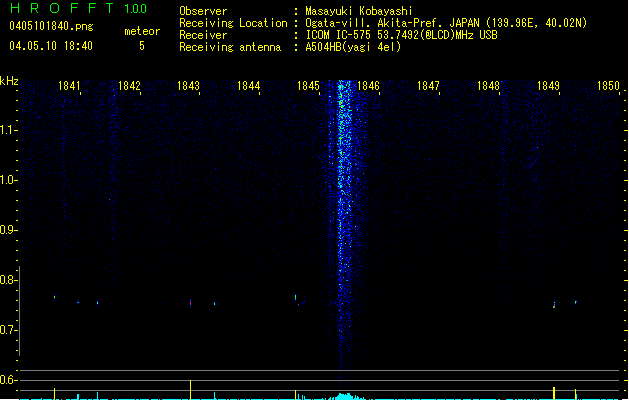Click the 1841 time axis label
This screenshot has width=629, height=400.
(69, 86)
